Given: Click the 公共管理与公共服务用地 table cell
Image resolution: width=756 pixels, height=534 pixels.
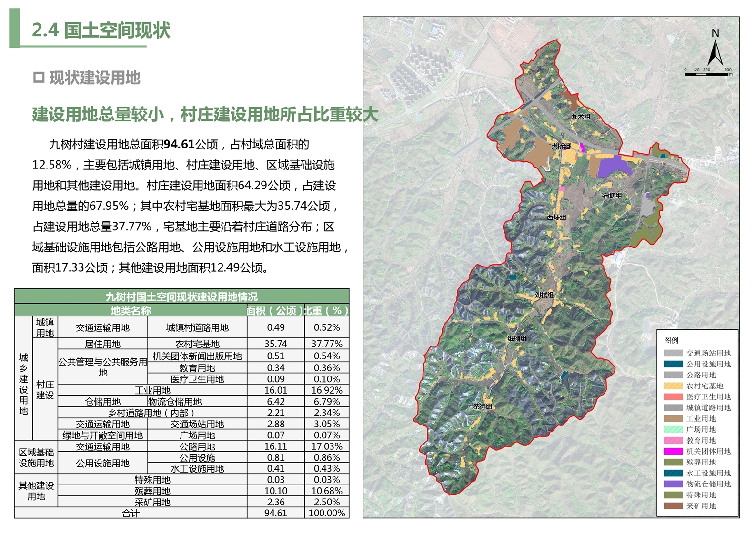Looking at the screenshot, I should [102, 367].
